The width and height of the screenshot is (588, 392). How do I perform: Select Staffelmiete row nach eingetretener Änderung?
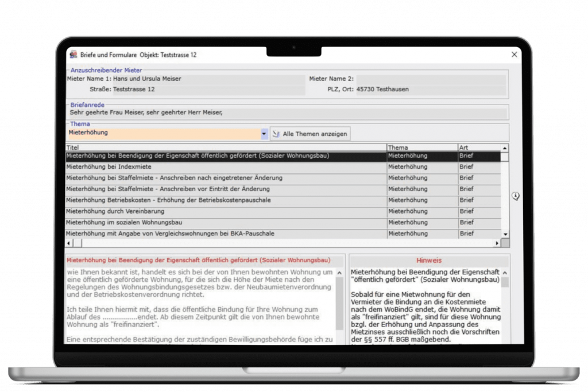click(283, 178)
